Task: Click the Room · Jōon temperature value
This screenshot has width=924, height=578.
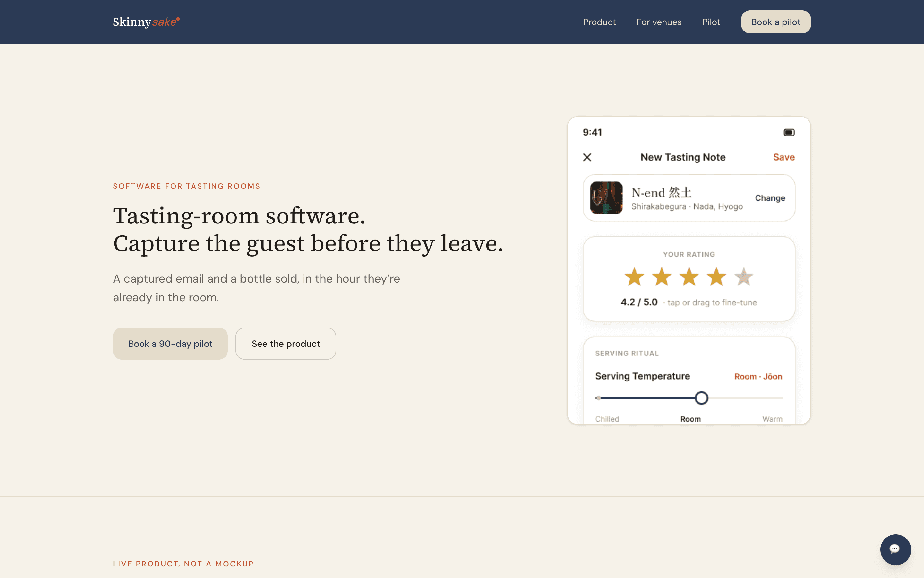Action: (x=758, y=377)
